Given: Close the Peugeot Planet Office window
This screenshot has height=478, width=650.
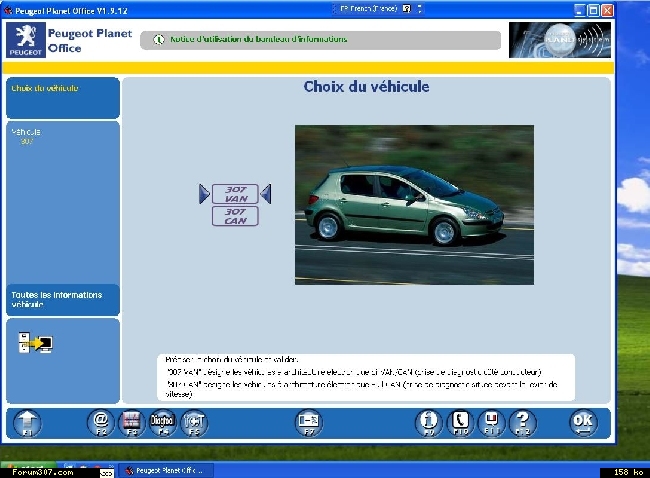Looking at the screenshot, I should (607, 10).
